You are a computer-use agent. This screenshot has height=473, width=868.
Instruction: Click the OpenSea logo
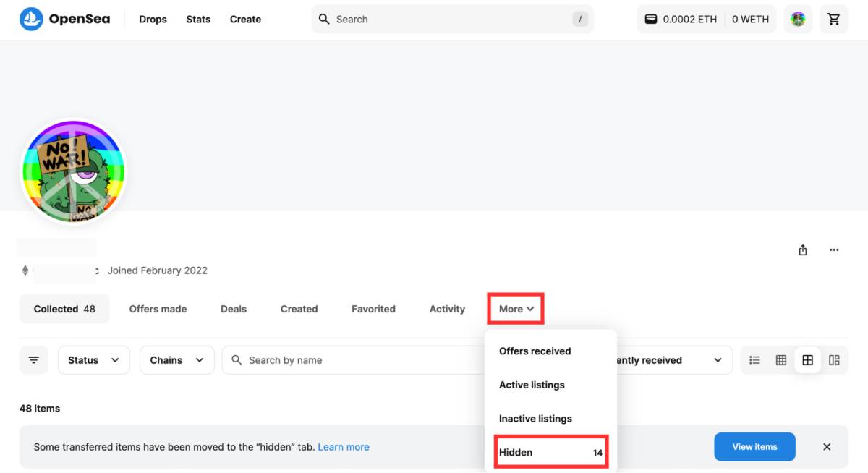point(64,20)
